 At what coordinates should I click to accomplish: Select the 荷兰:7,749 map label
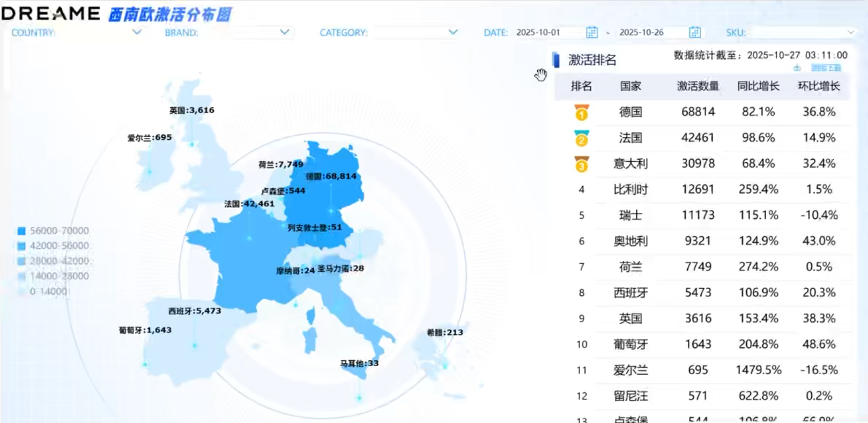[x=281, y=165]
